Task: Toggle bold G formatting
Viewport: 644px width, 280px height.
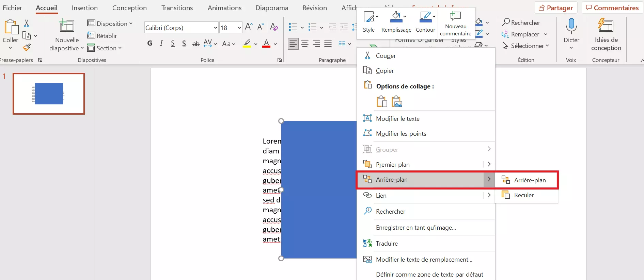Action: point(150,43)
